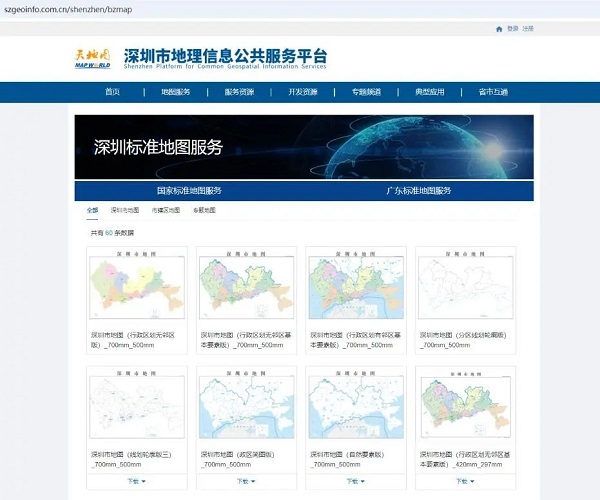600x500 pixels.
Task: Click the home icon beside the login link
Action: [x=499, y=29]
